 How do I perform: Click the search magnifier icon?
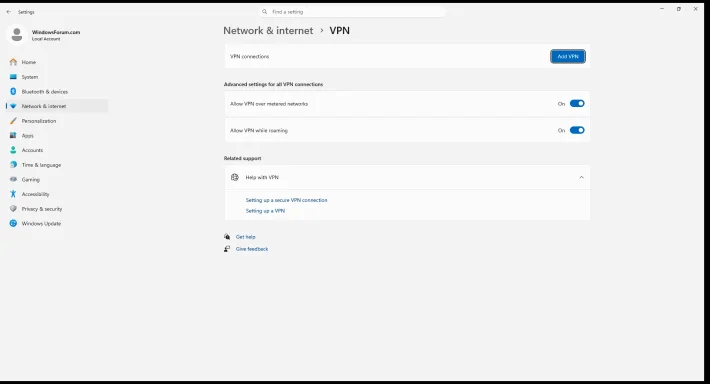pos(264,12)
